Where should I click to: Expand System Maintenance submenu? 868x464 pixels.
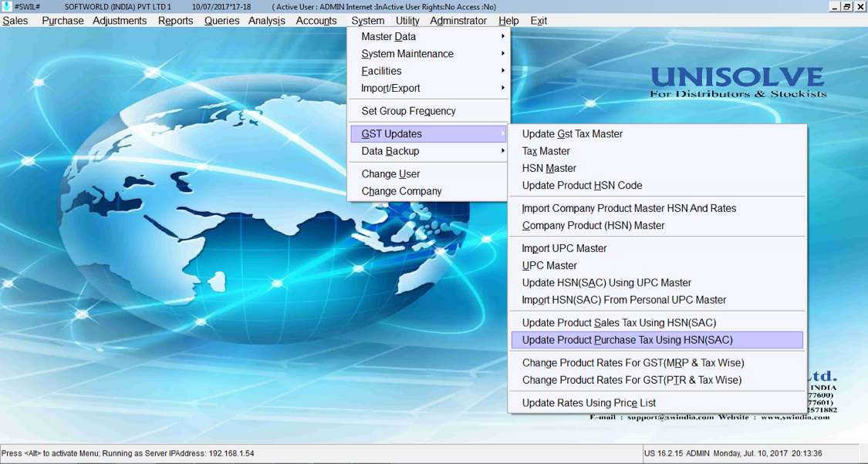[x=428, y=54]
